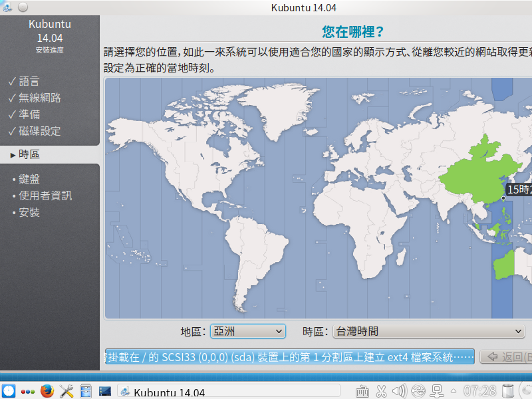Click green Western Australia on map

(x=504, y=265)
